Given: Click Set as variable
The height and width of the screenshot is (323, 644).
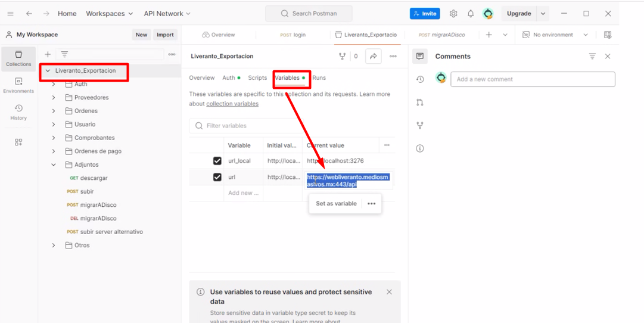Looking at the screenshot, I should [336, 203].
